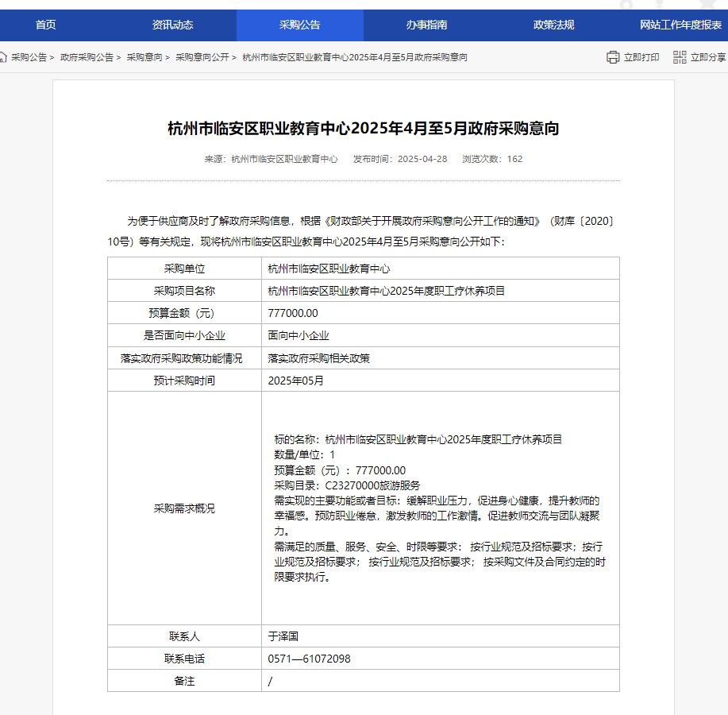Open the 采购意向公开 breadcrumb link
The height and width of the screenshot is (715, 728).
click(202, 57)
